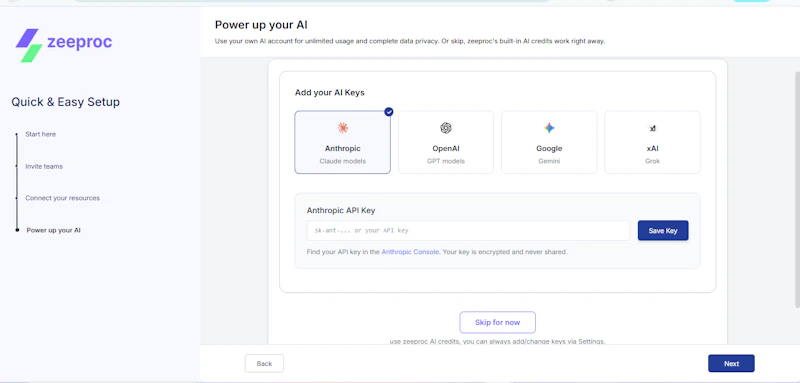Image resolution: width=800 pixels, height=383 pixels.
Task: Click the vertical scrollbar of the page
Action: click(x=797, y=190)
